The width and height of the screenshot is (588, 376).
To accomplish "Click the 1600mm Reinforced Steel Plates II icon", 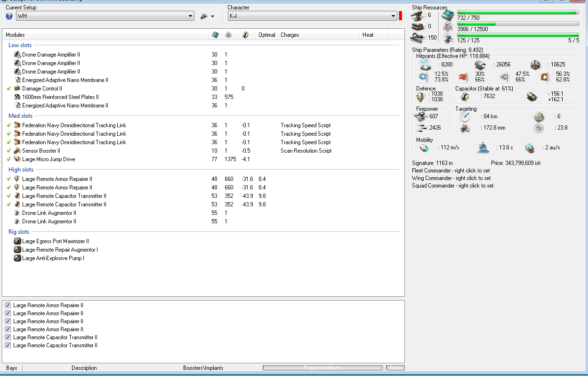I will pyautogui.click(x=17, y=97).
